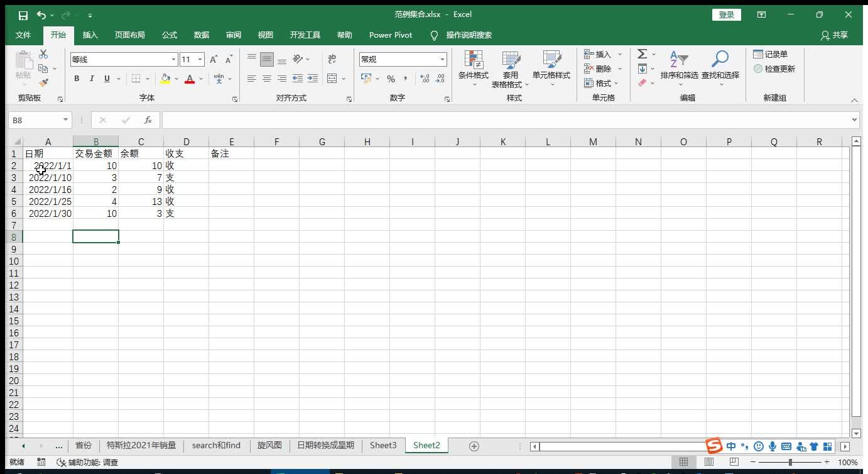Image resolution: width=868 pixels, height=474 pixels.
Task: Open text orientation tool
Action: 298,59
